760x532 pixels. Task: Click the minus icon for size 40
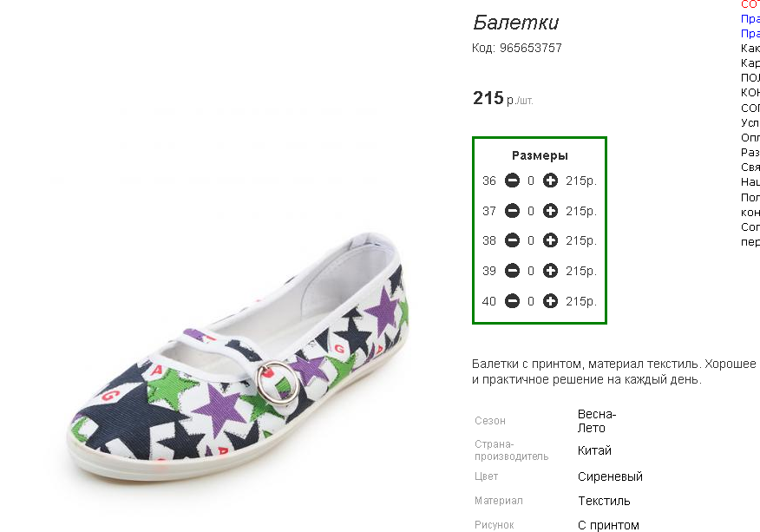[x=512, y=301]
